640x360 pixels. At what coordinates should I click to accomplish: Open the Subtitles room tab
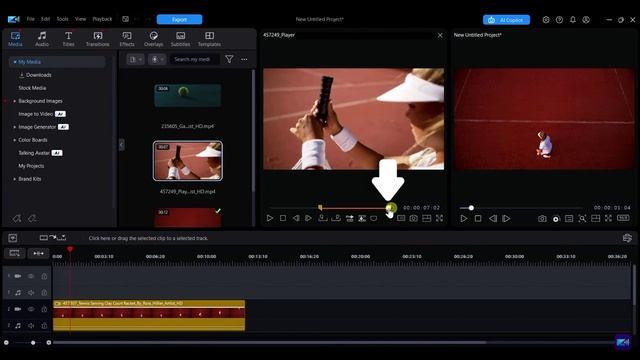coord(180,39)
